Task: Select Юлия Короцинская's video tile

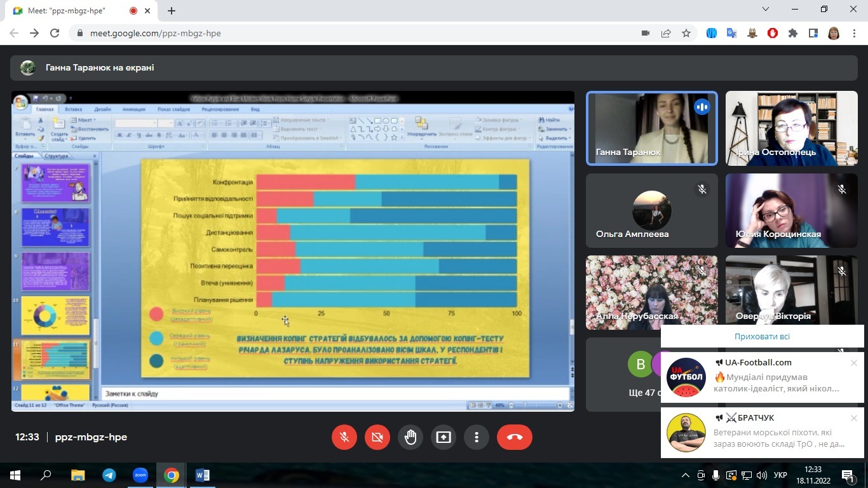Action: [791, 210]
